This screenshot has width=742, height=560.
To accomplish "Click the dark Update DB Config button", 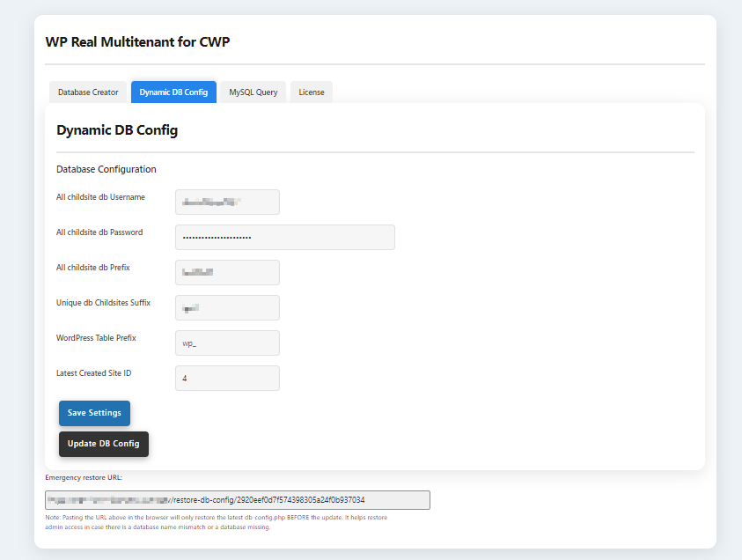I will pos(104,444).
